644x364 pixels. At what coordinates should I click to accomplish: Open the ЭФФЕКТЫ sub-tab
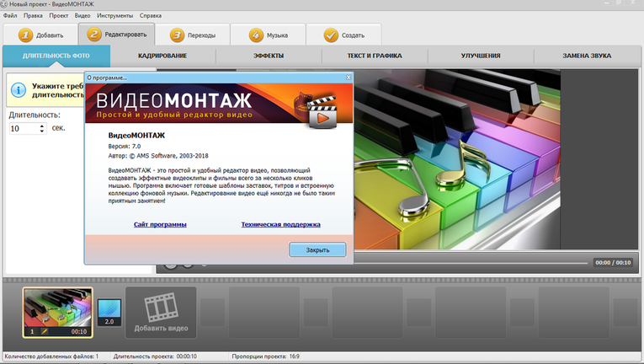pyautogui.click(x=269, y=56)
